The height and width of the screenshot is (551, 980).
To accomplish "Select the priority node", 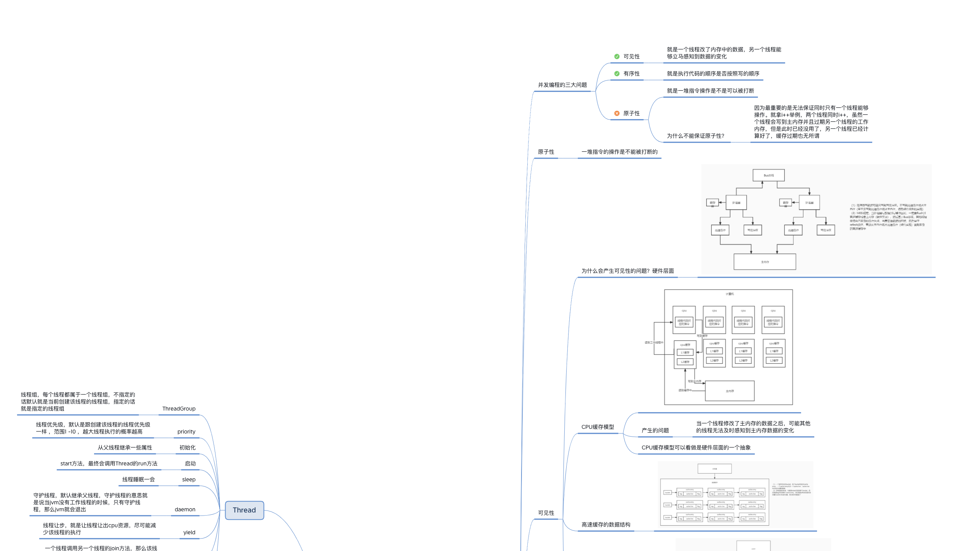I will (x=186, y=432).
